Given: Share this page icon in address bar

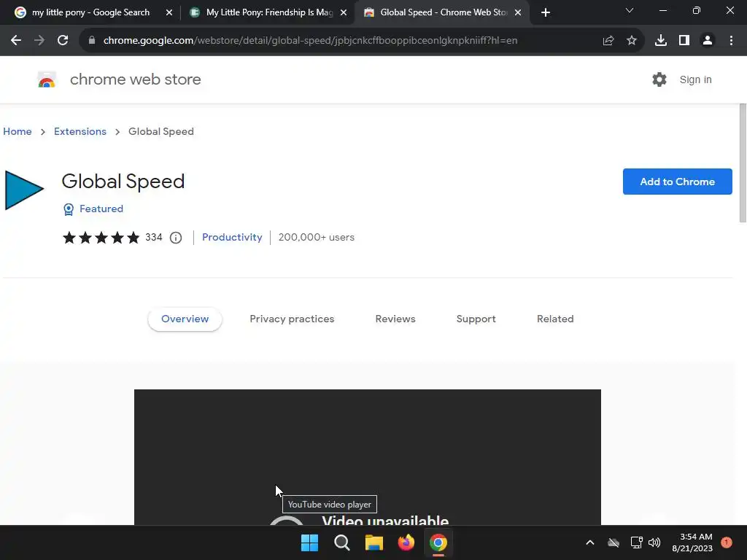Looking at the screenshot, I should coord(608,41).
